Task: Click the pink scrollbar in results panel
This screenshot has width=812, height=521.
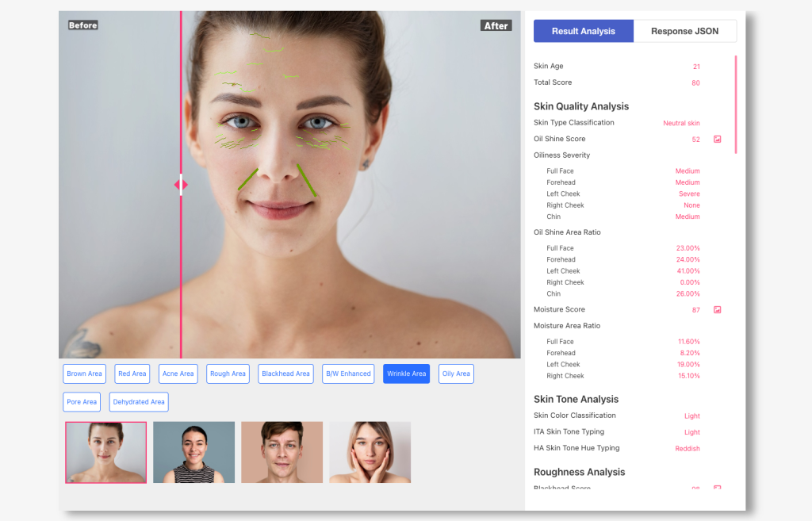Action: [735, 103]
